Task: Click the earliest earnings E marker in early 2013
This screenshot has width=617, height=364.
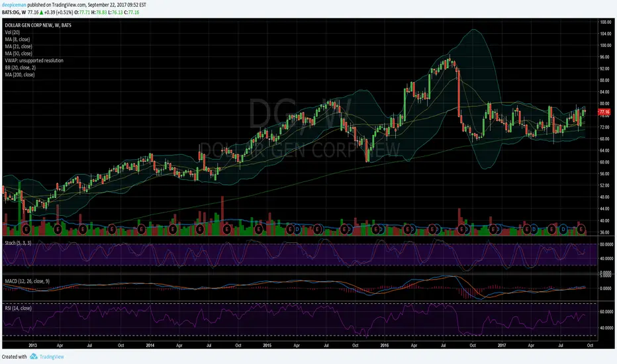Action: point(26,229)
